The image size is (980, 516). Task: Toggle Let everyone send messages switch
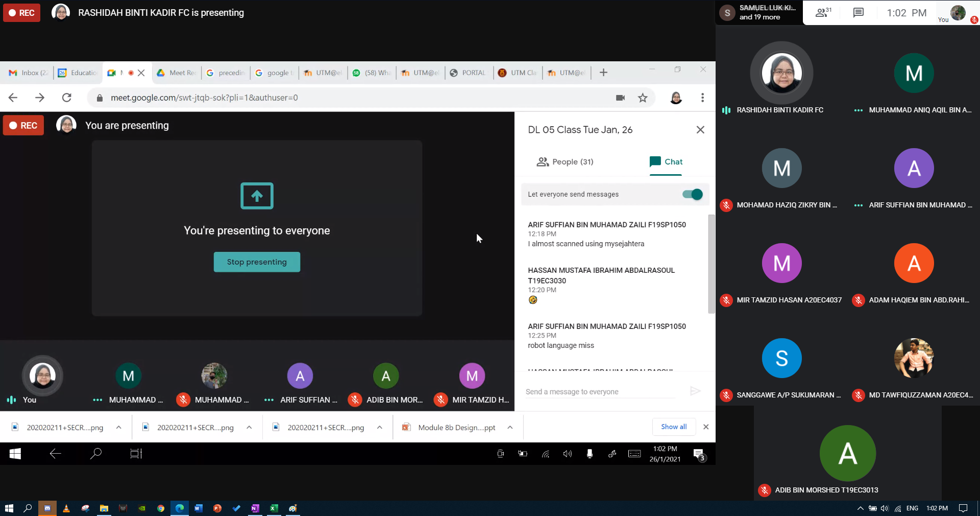click(x=692, y=194)
